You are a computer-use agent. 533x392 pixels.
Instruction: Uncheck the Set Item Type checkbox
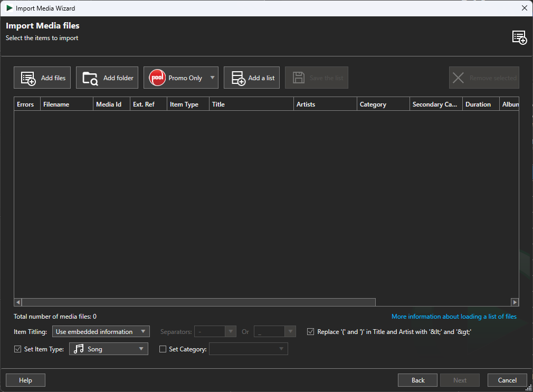coord(18,349)
